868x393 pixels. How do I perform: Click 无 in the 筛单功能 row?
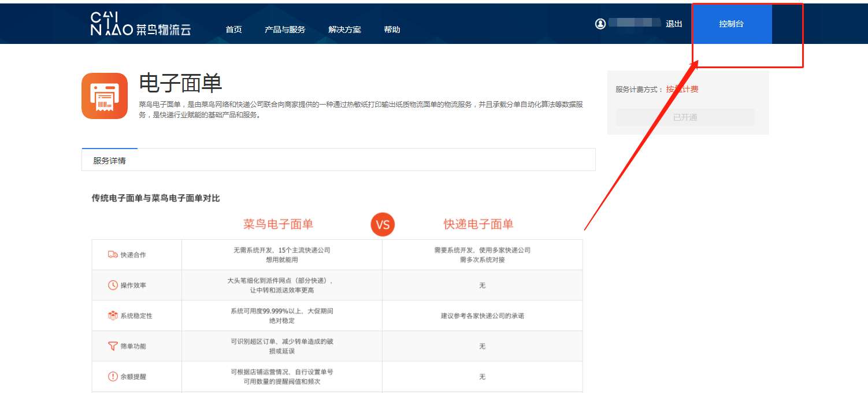coord(482,346)
